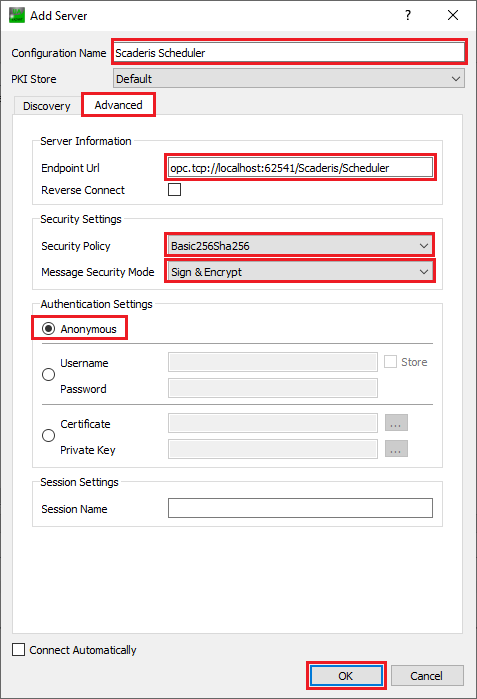Image resolution: width=477 pixels, height=699 pixels.
Task: Expand the PKI Store dropdown
Action: point(288,78)
